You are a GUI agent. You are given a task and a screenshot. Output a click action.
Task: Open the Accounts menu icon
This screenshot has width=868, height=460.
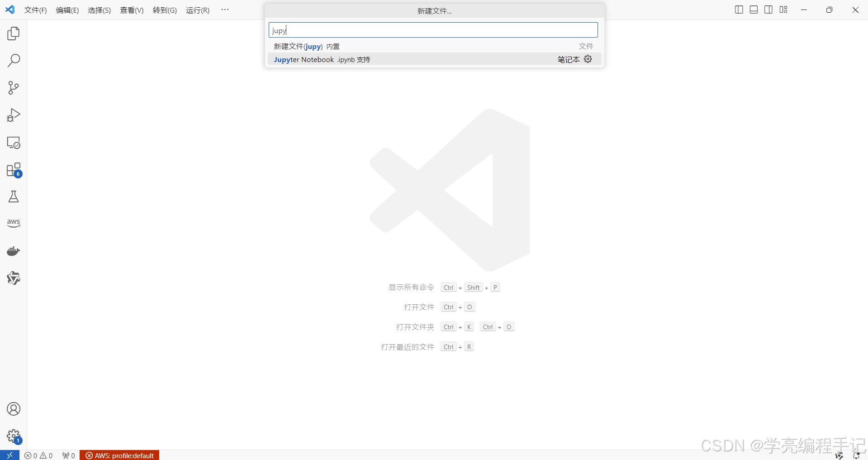14,409
